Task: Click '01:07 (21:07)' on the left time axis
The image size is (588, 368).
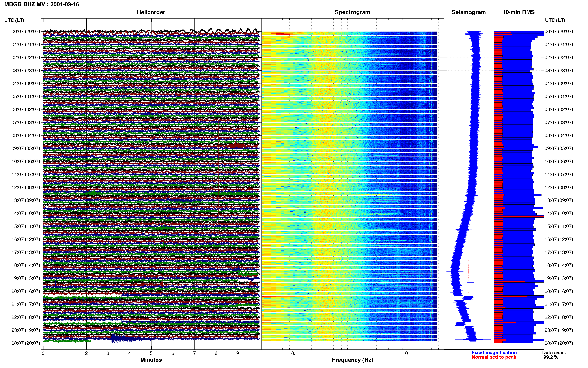Action: point(26,45)
